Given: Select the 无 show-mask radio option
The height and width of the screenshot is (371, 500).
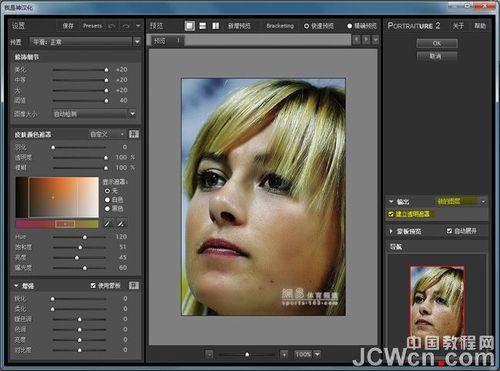Looking at the screenshot, I should pos(107,191).
